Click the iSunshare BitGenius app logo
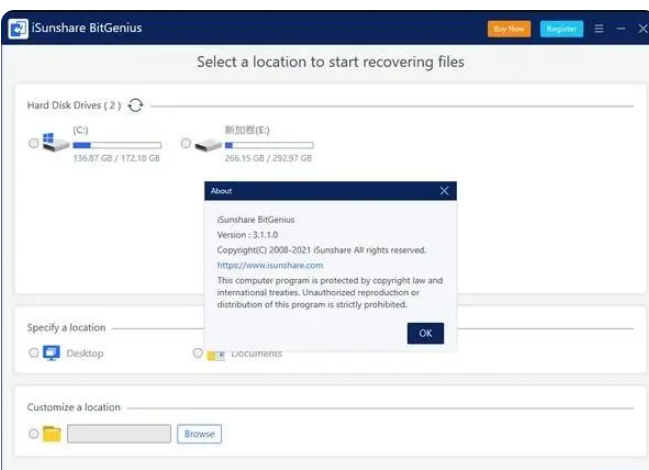The width and height of the screenshot is (649, 470). click(x=17, y=29)
